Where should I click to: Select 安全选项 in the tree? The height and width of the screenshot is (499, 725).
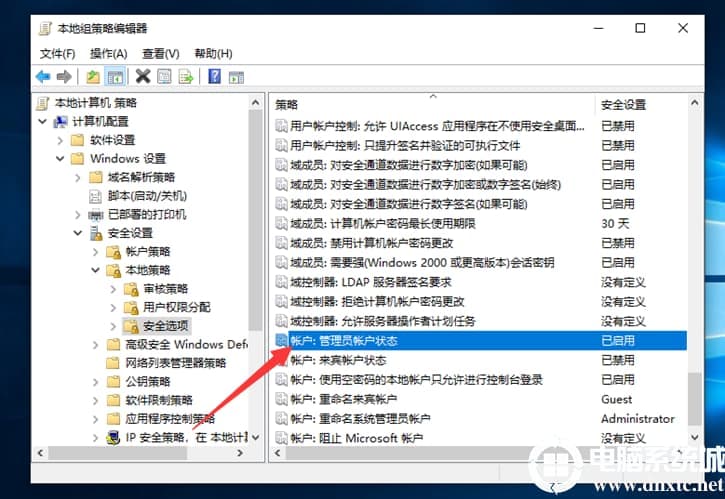(165, 326)
